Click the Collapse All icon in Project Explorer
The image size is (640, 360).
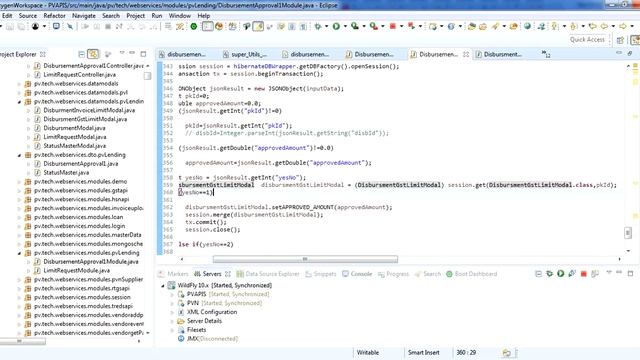tap(82, 54)
